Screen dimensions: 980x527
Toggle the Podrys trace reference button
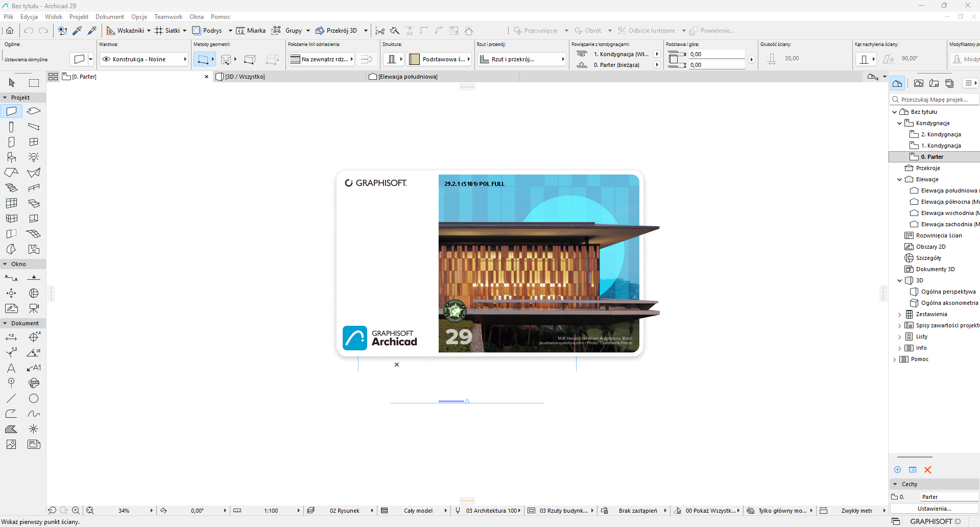[207, 31]
